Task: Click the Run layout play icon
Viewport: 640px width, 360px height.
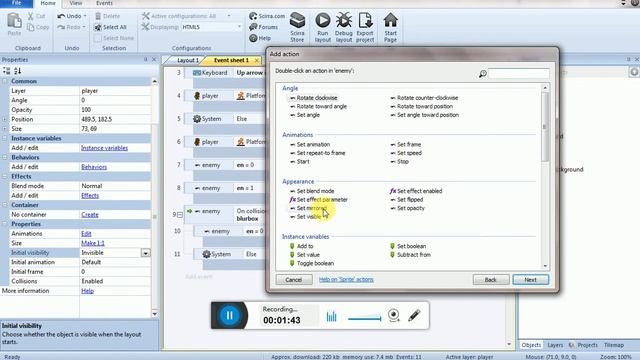Action: point(322,20)
